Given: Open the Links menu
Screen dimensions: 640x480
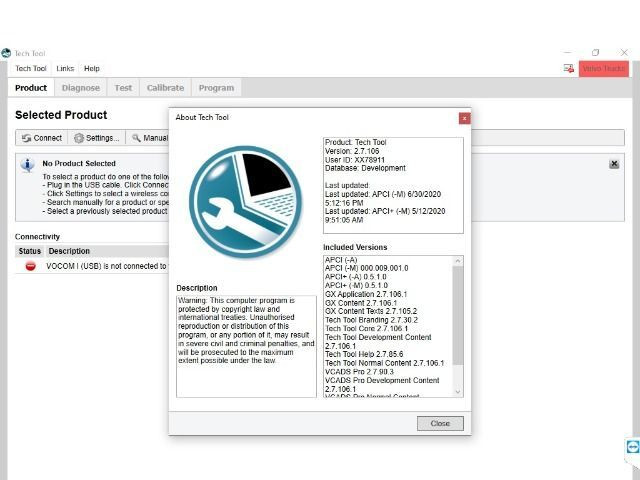Looking at the screenshot, I should click(x=65, y=69).
